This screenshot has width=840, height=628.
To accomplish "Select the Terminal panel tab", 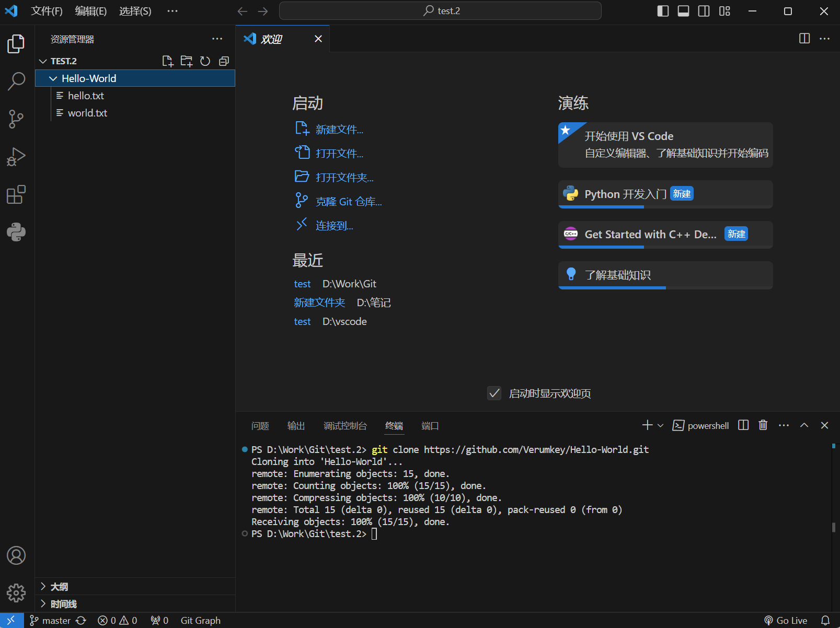I will point(394,426).
